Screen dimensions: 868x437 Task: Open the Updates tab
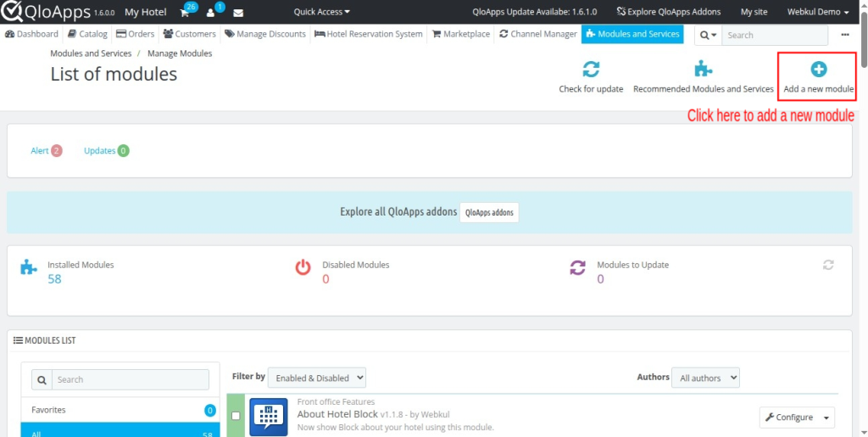[106, 151]
